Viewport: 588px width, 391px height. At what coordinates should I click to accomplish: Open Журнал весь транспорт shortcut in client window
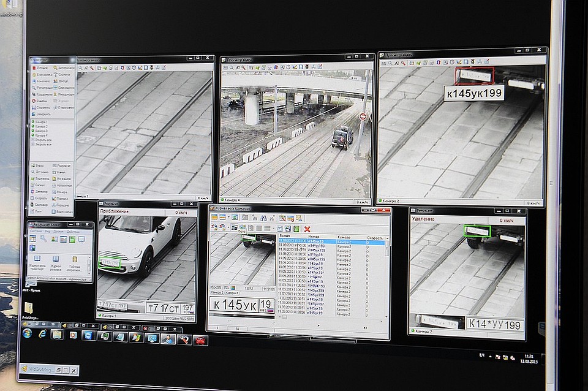point(37,263)
